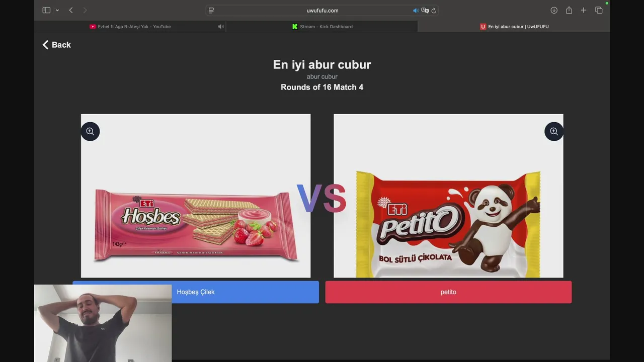Click the uwufufu.com address field
The height and width of the screenshot is (362, 644).
[x=322, y=10]
